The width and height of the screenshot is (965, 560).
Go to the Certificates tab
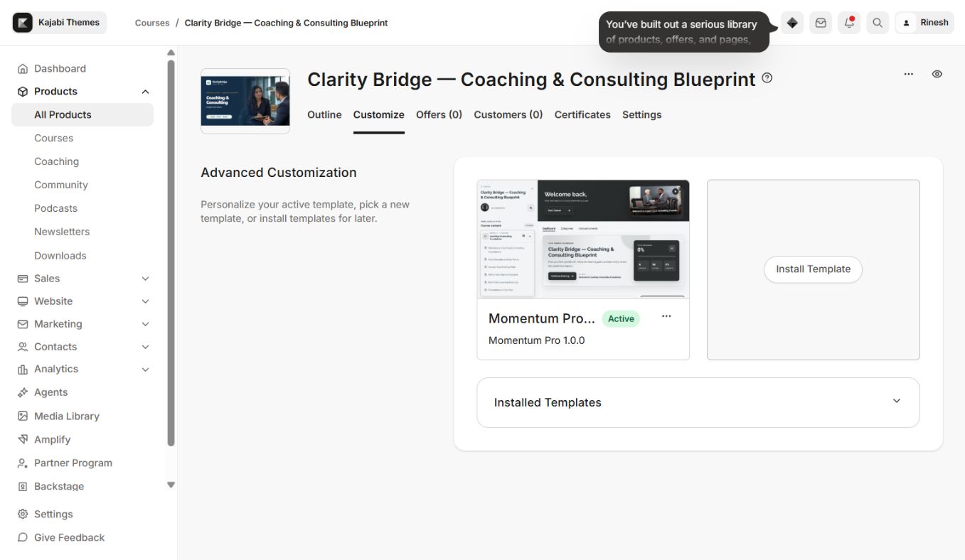pyautogui.click(x=582, y=115)
